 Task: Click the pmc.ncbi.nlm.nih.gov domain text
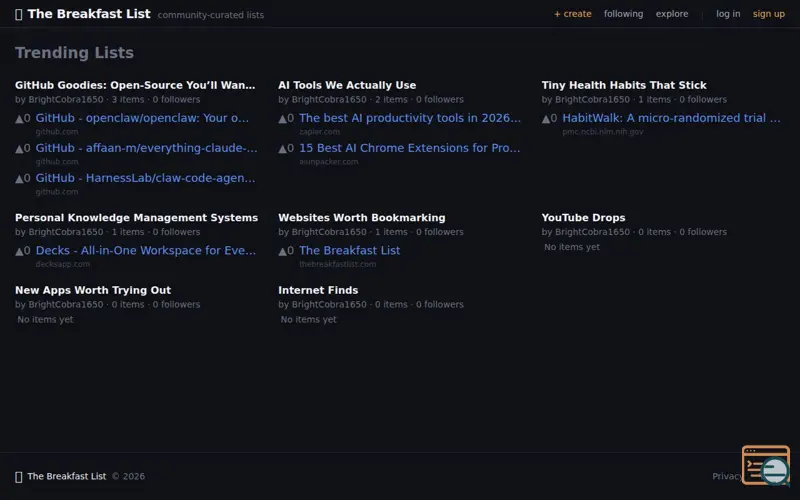pyautogui.click(x=603, y=132)
